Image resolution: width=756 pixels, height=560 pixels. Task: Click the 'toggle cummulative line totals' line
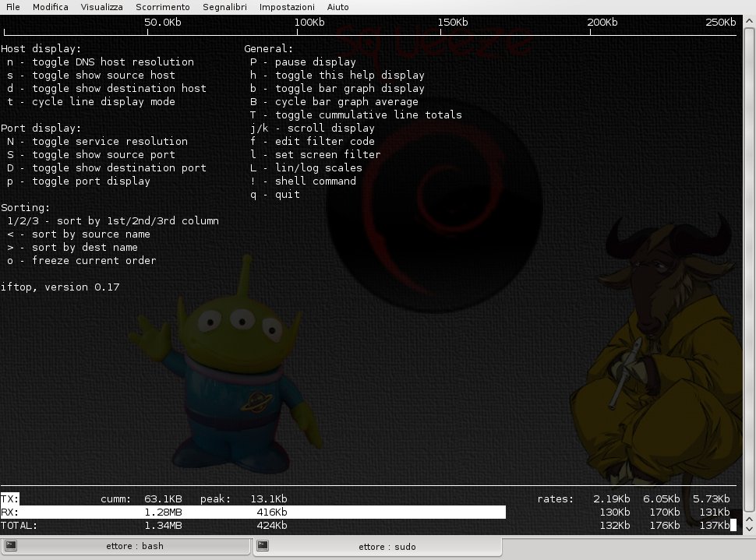(356, 114)
